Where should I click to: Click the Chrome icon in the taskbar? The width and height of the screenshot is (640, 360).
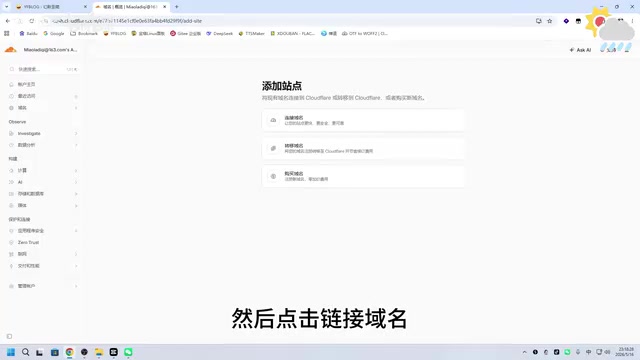(x=69, y=352)
